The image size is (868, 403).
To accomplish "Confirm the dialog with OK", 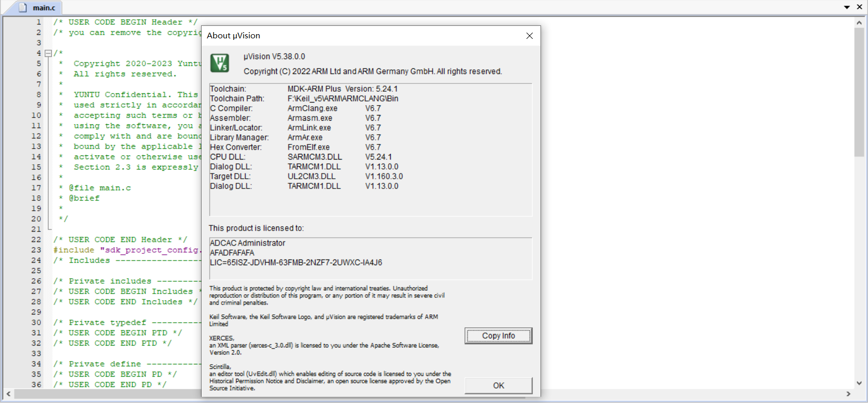I will [x=498, y=385].
